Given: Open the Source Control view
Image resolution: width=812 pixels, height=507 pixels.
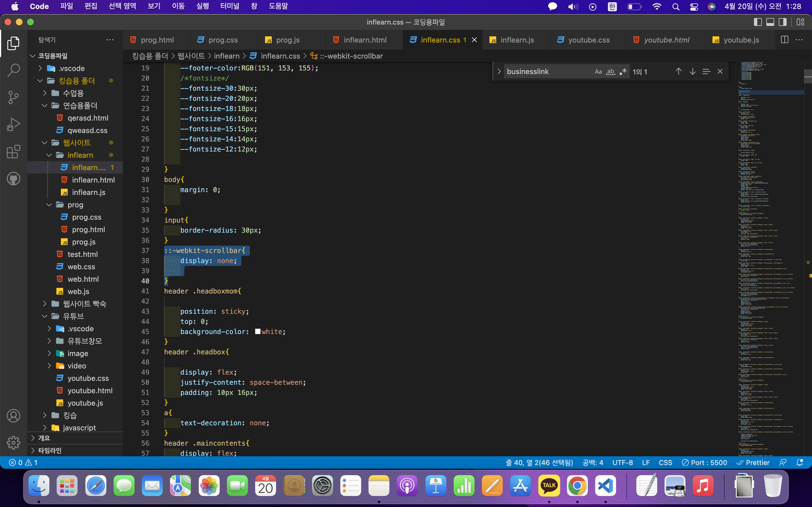Looking at the screenshot, I should [x=14, y=97].
